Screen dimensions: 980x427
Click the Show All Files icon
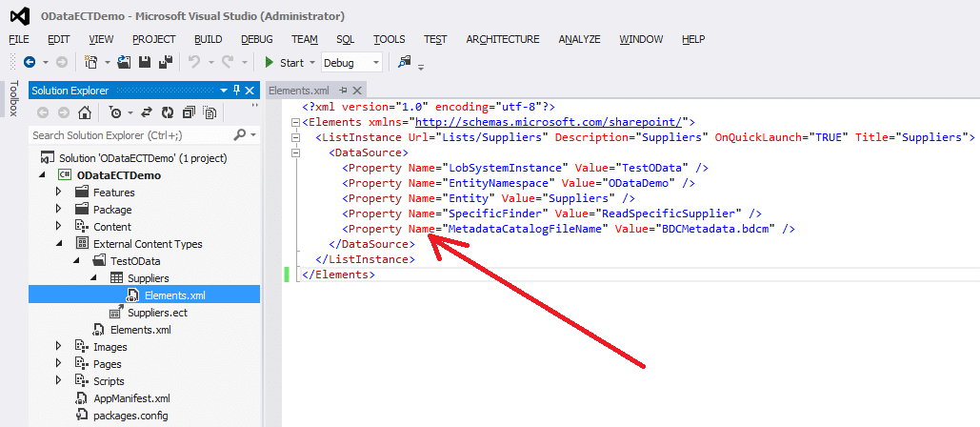[210, 113]
